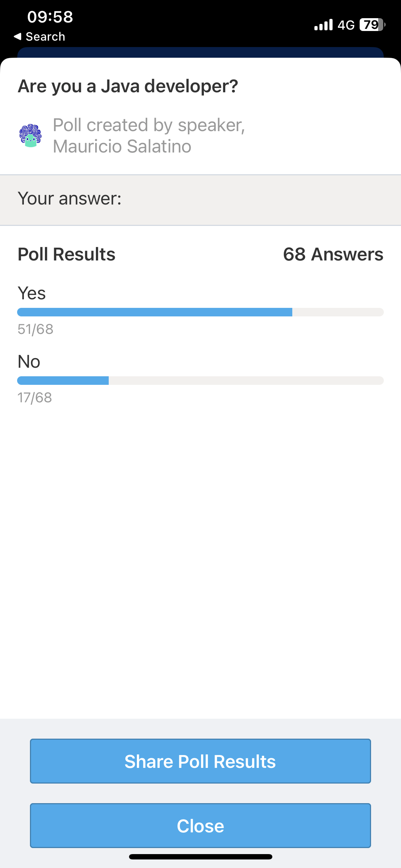Viewport: 401px width, 868px height.
Task: Close the poll results sheet
Action: point(200,826)
